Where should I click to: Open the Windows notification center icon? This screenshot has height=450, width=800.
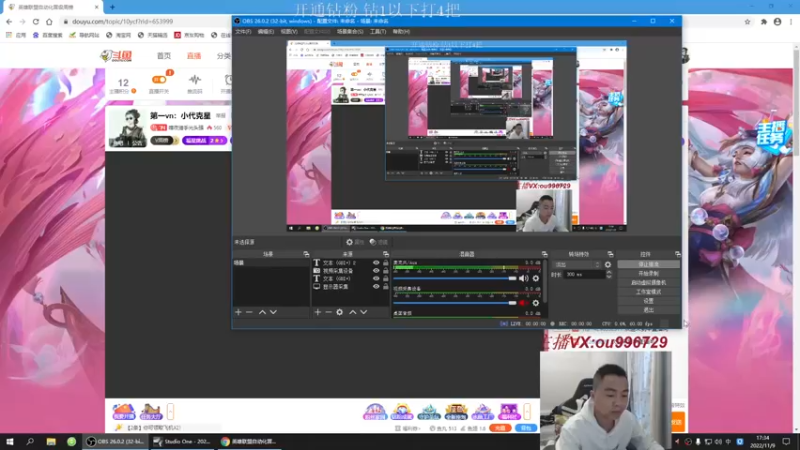click(x=786, y=441)
